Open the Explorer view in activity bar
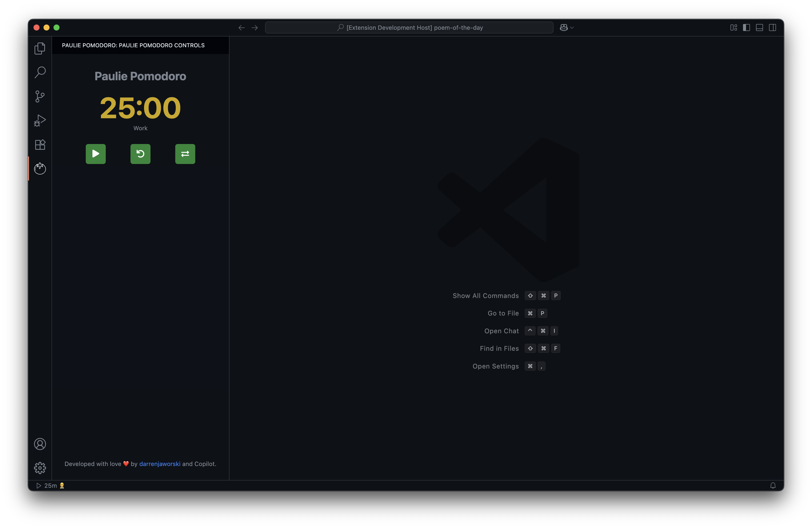The height and width of the screenshot is (528, 812). click(x=40, y=48)
